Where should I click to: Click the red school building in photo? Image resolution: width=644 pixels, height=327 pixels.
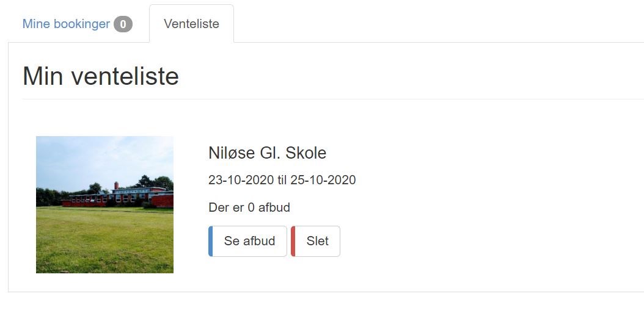point(117,197)
